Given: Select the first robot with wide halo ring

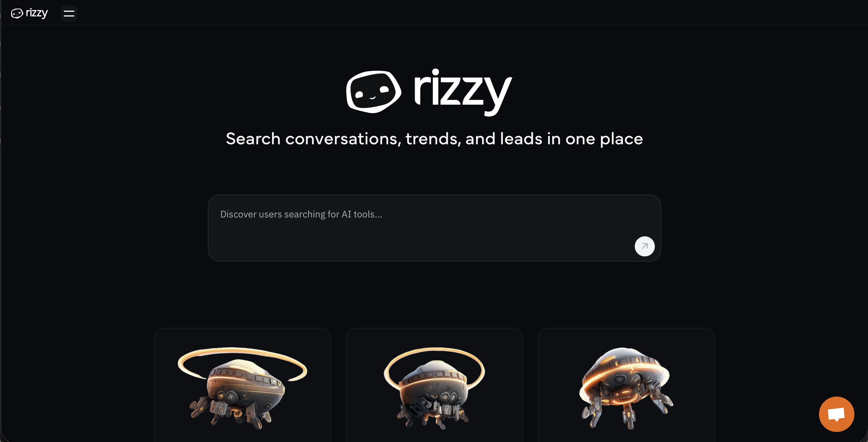Looking at the screenshot, I should pyautogui.click(x=242, y=388).
